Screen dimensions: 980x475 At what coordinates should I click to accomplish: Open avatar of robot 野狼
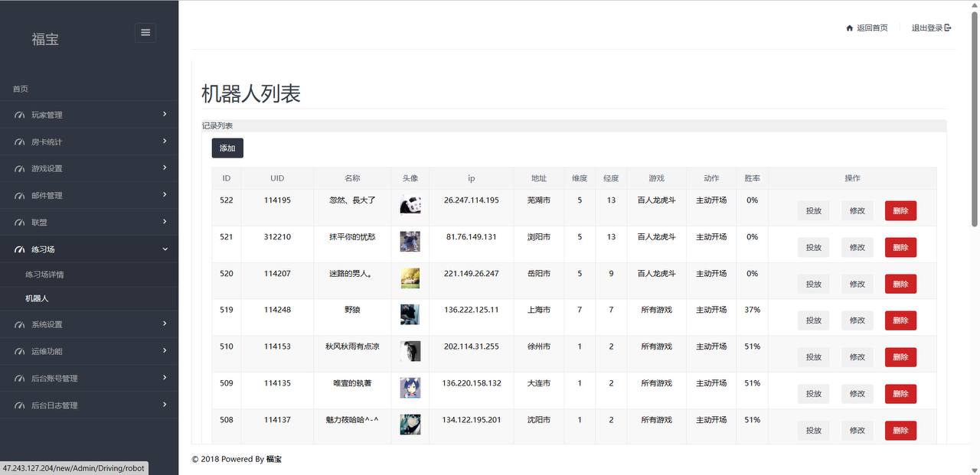click(410, 314)
